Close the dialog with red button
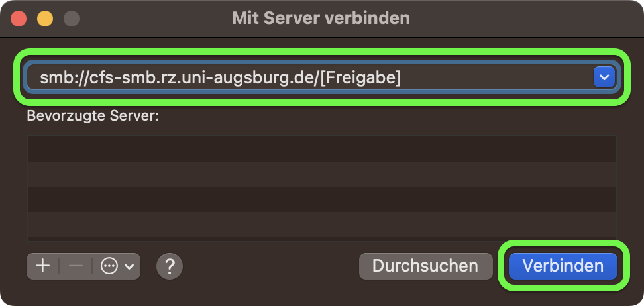 click(19, 19)
